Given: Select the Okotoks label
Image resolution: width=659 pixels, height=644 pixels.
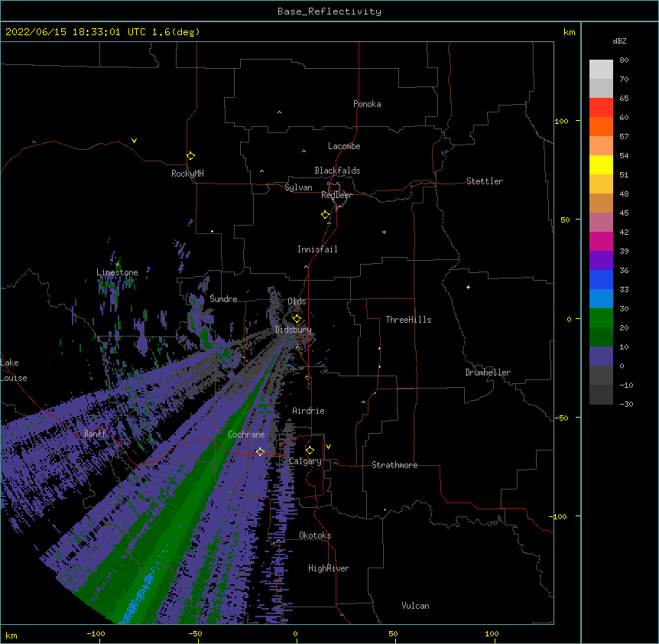Looking at the screenshot, I should point(315,535).
